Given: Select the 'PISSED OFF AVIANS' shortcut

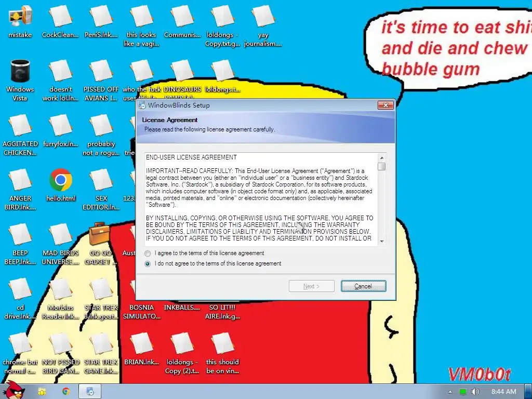Looking at the screenshot, I should (101, 81).
